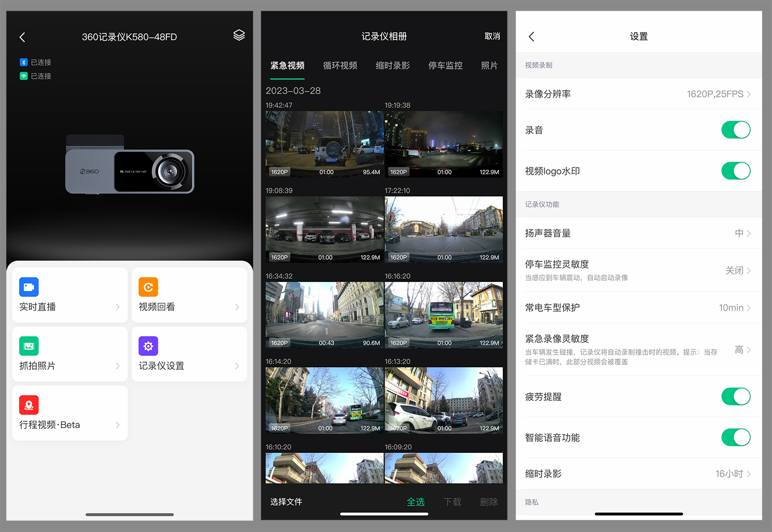Click the WiFi connected status icon
772x532 pixels.
[24, 76]
